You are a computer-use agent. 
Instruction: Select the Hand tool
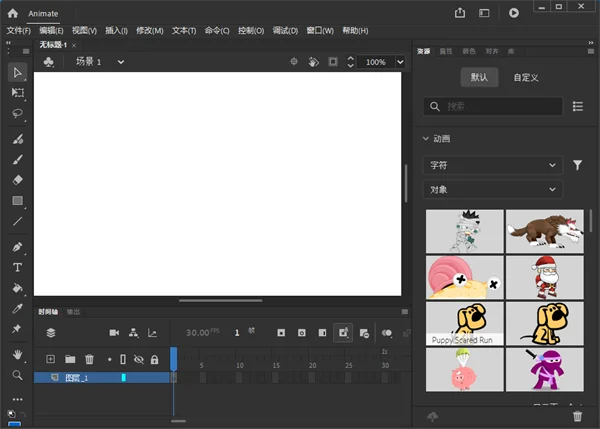pos(18,354)
